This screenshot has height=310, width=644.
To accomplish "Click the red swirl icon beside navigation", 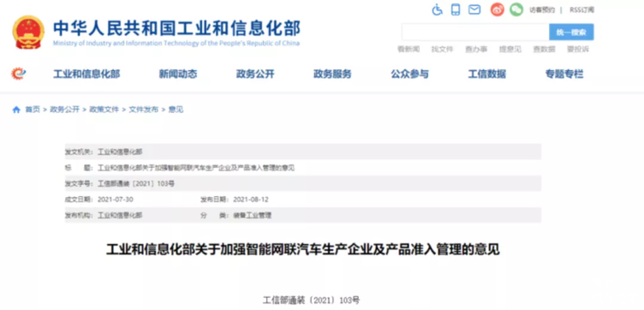I will [x=19, y=74].
